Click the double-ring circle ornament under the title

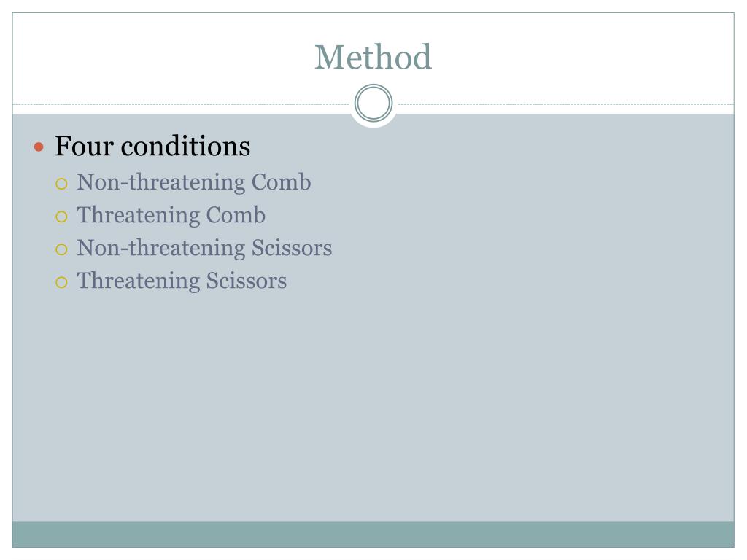pyautogui.click(x=373, y=103)
